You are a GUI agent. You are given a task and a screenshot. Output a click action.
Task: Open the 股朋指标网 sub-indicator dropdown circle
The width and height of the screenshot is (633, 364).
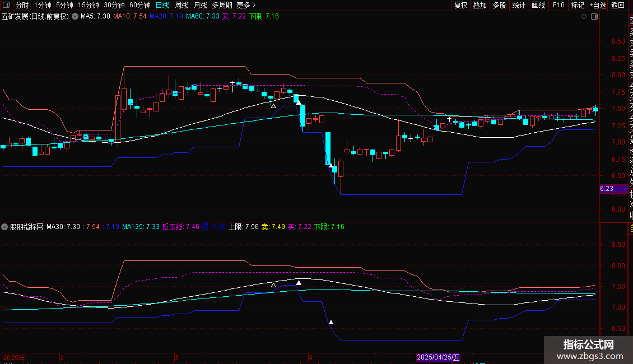tap(4, 227)
